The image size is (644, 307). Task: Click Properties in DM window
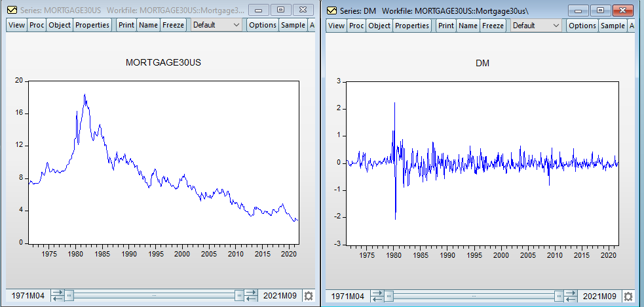click(412, 26)
